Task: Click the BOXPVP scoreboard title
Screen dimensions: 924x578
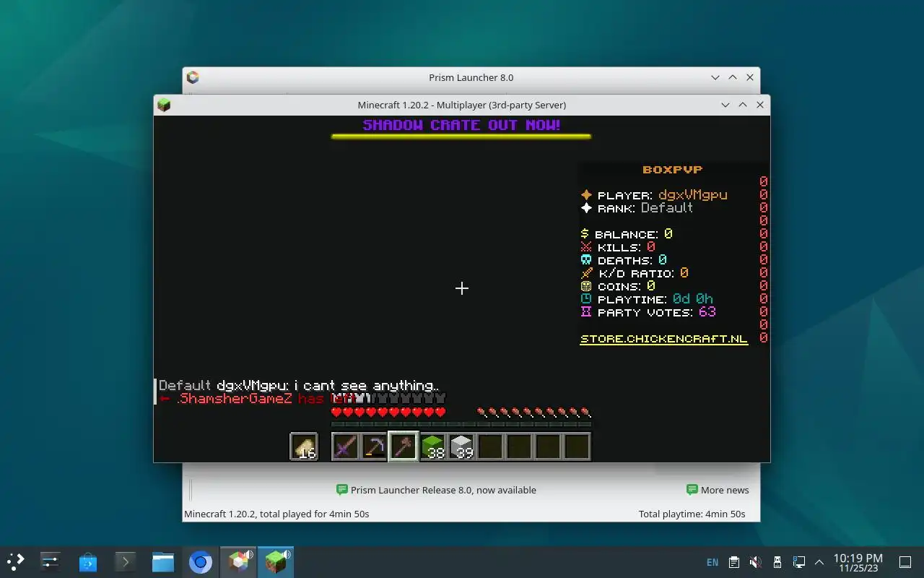Action: click(x=673, y=170)
